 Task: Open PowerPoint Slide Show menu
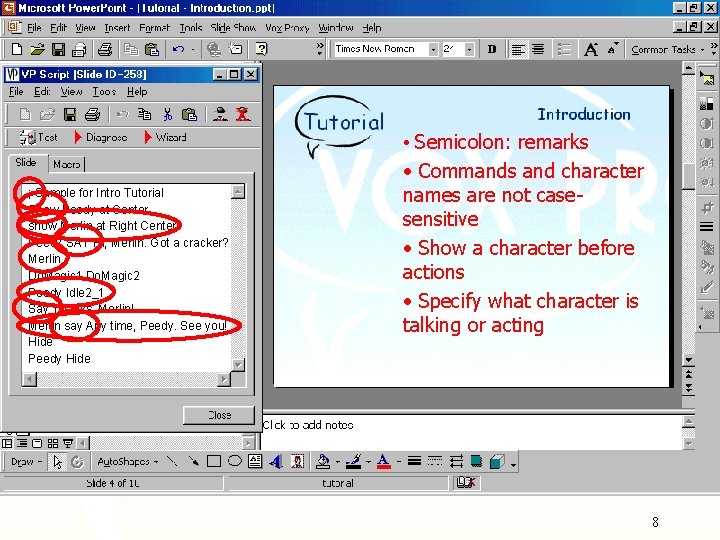233,28
